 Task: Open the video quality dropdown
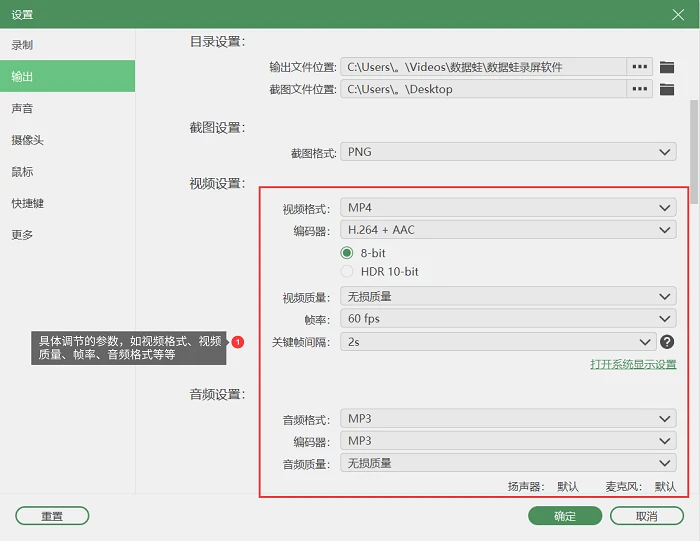pos(508,296)
